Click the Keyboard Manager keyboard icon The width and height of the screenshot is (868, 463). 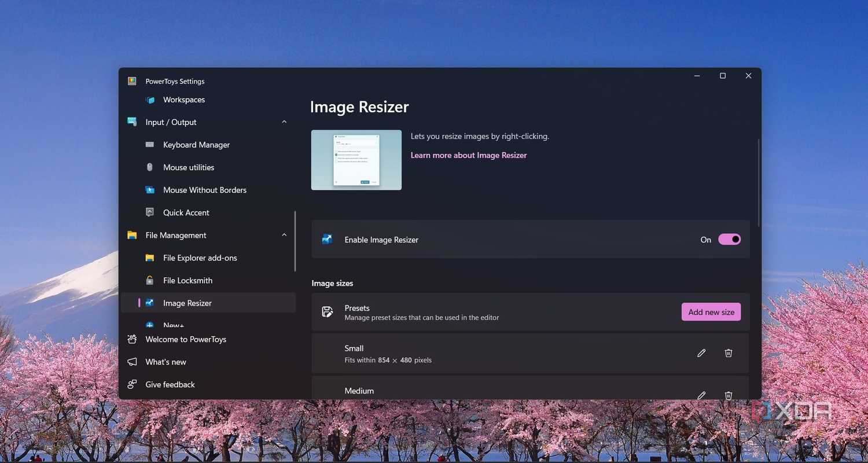click(150, 145)
